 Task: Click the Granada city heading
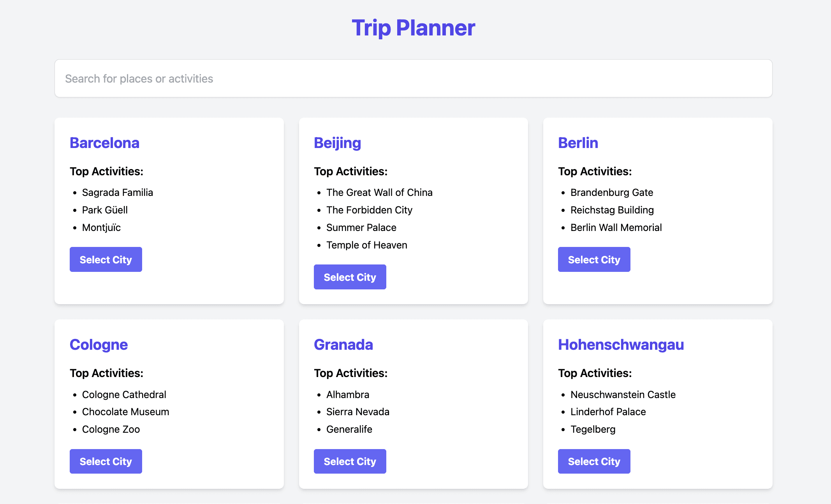tap(343, 345)
